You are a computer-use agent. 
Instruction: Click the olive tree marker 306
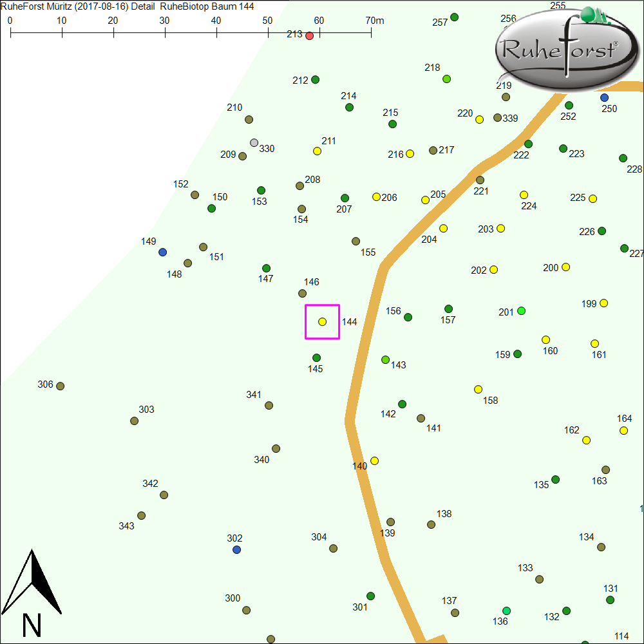[x=61, y=386]
